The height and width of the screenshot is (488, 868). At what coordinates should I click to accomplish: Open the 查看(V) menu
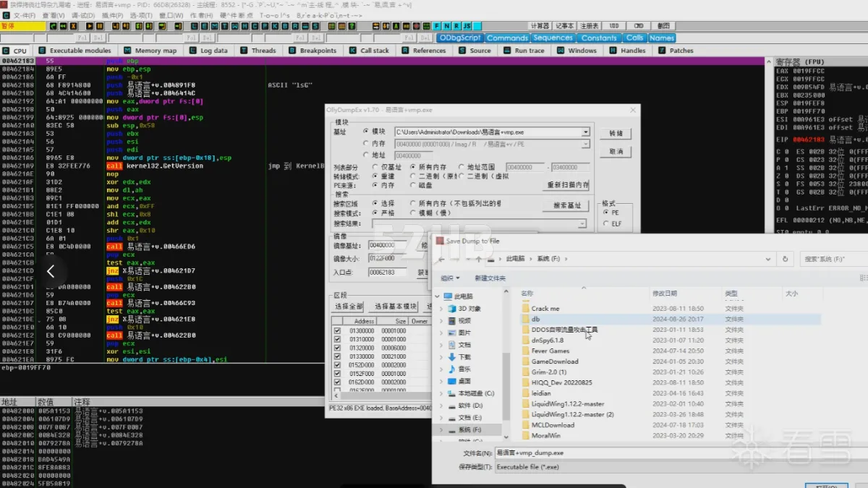(x=53, y=15)
